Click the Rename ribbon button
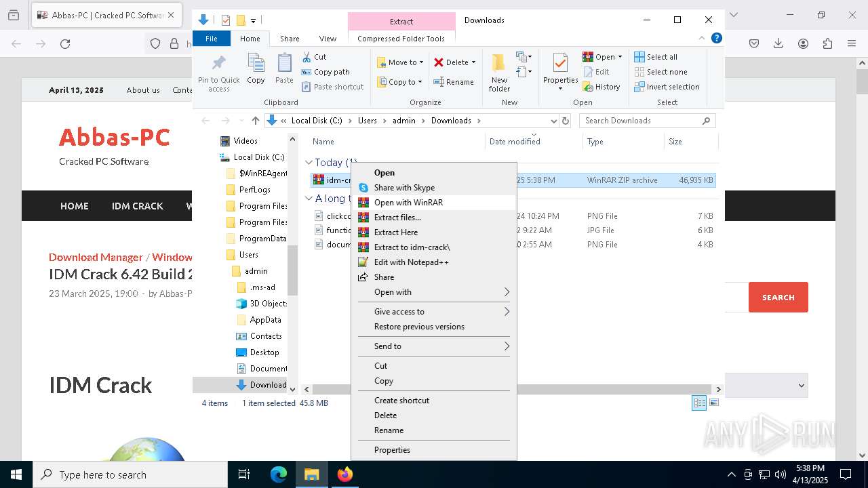Image resolution: width=868 pixels, height=488 pixels. pyautogui.click(x=454, y=82)
